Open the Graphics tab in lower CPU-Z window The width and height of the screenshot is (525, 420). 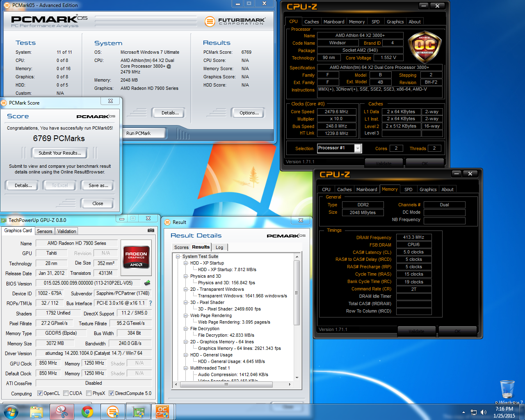point(428,189)
